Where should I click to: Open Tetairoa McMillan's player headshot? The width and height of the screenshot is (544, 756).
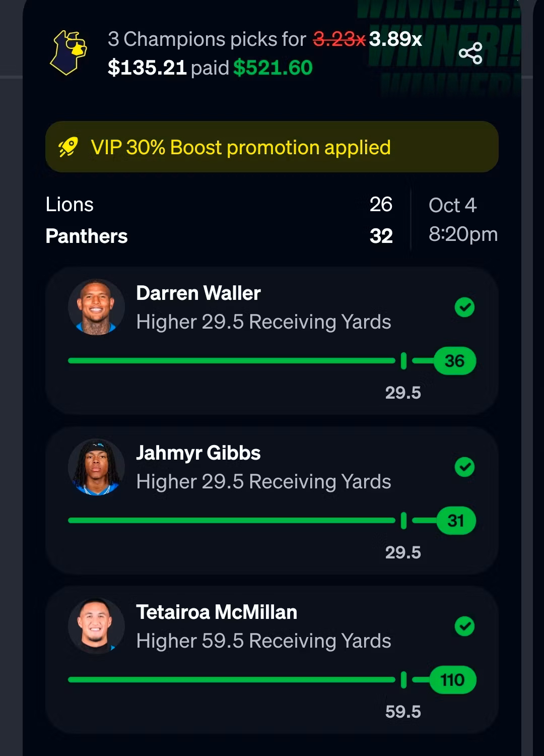click(x=96, y=626)
